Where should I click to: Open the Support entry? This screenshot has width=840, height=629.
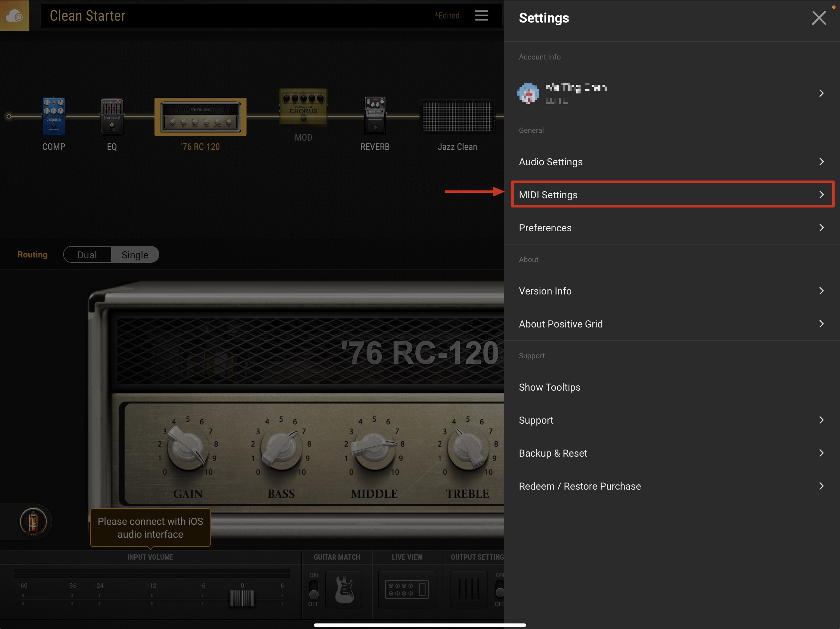tap(672, 420)
